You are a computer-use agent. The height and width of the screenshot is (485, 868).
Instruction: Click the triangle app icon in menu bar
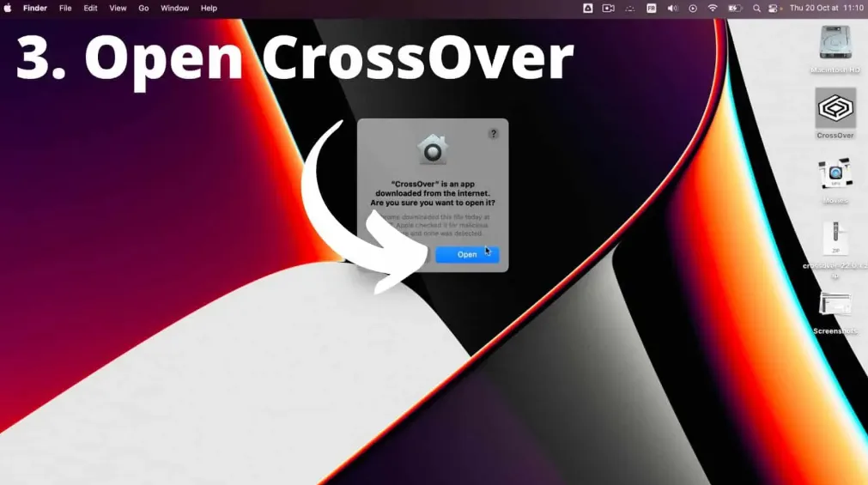[588, 9]
